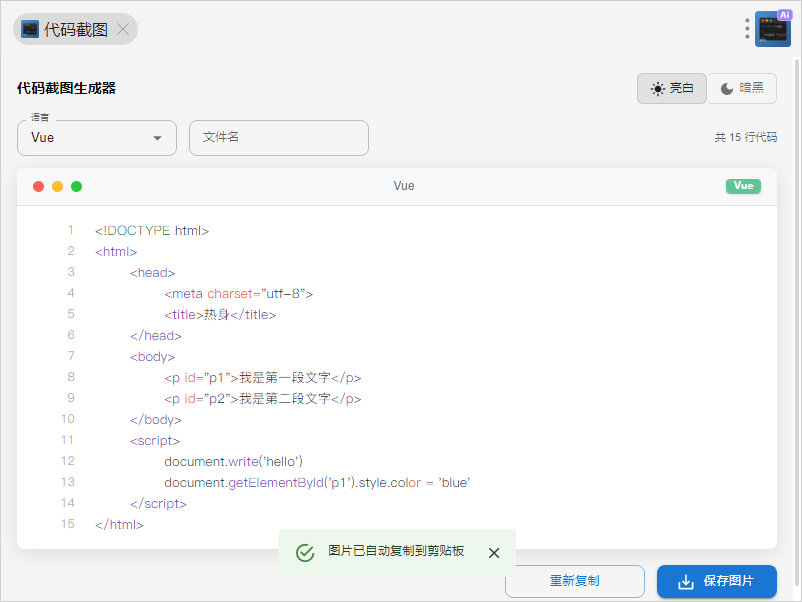Dismiss the clipboard copied notification
The image size is (802, 602).
click(494, 553)
